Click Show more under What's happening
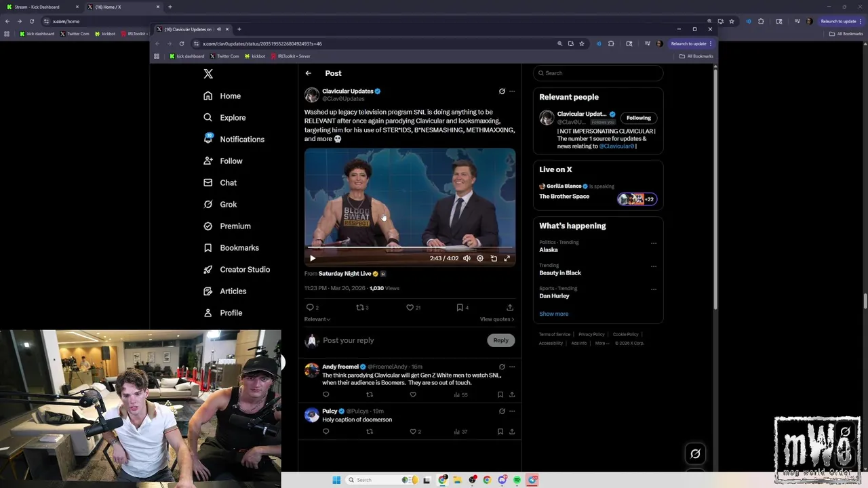Screen dimensions: 868x488 [554, 314]
